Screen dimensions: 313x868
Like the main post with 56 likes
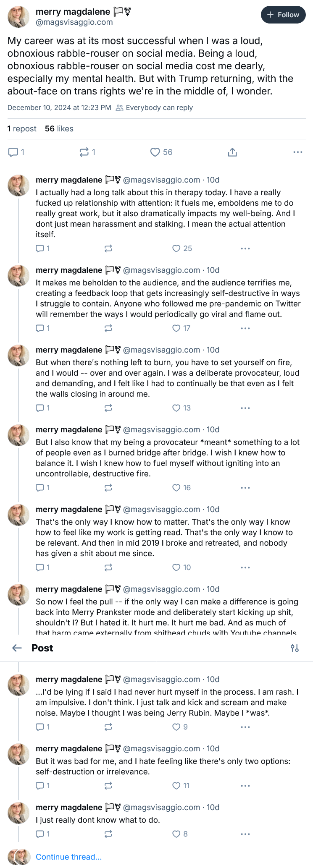(155, 152)
